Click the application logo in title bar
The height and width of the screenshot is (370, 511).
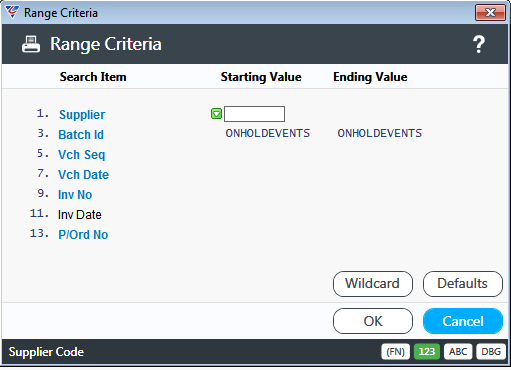[x=12, y=12]
